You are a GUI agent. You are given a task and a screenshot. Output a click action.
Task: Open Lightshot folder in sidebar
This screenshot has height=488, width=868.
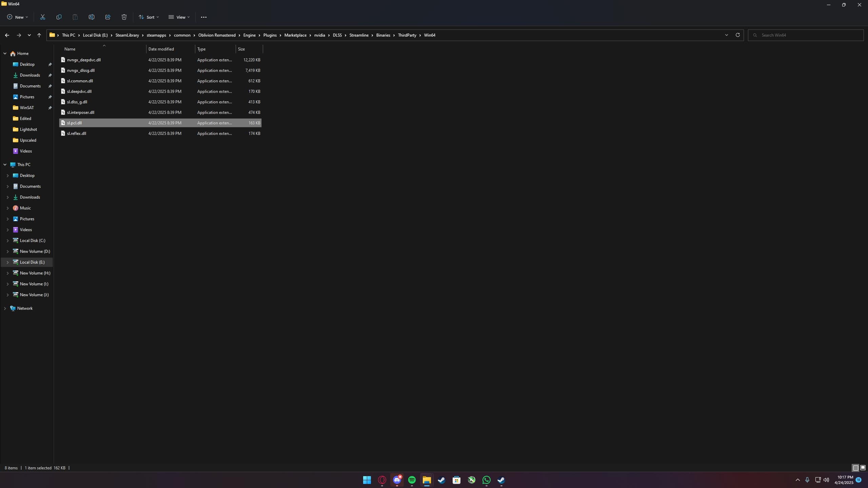click(27, 129)
